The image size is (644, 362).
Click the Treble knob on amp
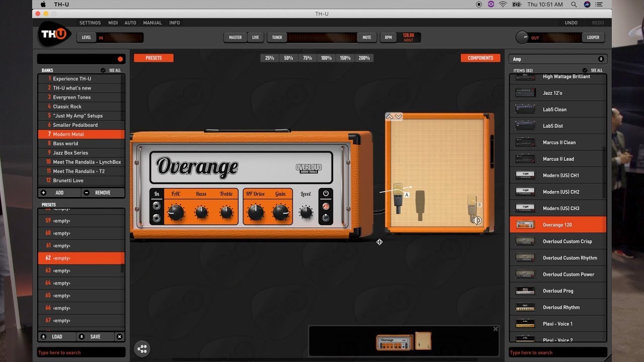[226, 212]
